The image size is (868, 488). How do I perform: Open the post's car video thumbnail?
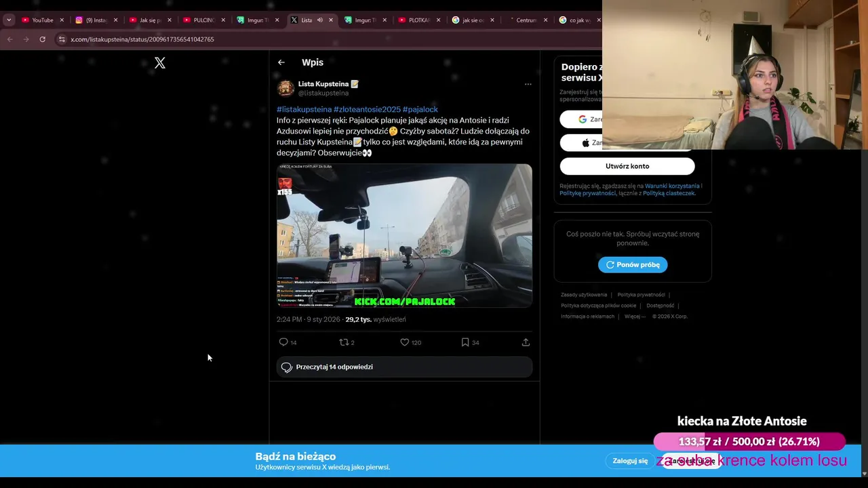click(x=404, y=235)
